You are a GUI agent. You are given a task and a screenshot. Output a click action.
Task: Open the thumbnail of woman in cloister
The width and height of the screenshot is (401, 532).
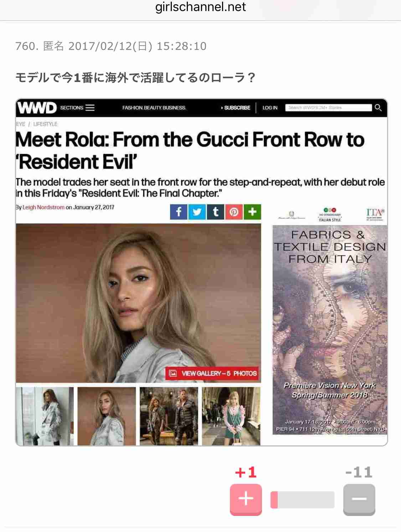(x=231, y=416)
